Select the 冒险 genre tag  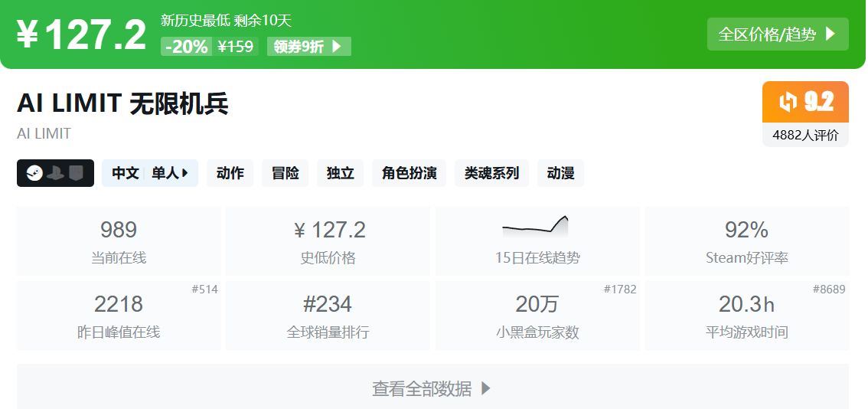[285, 173]
